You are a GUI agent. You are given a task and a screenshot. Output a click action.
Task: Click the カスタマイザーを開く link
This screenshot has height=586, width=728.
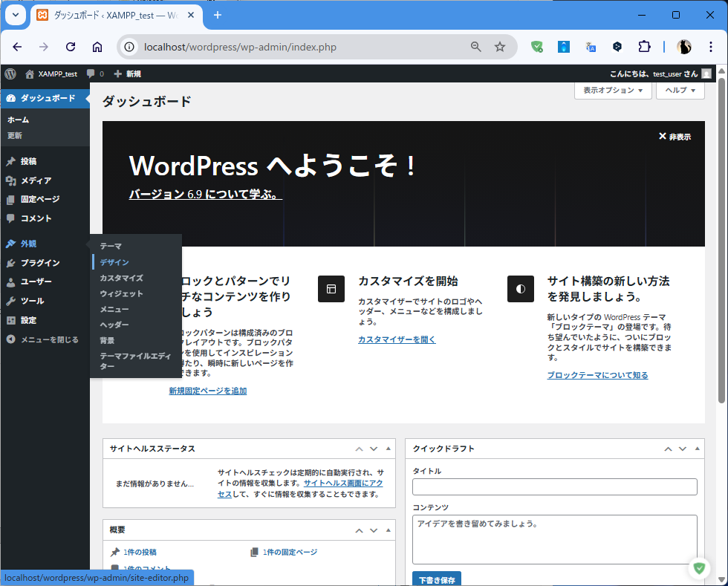(397, 339)
